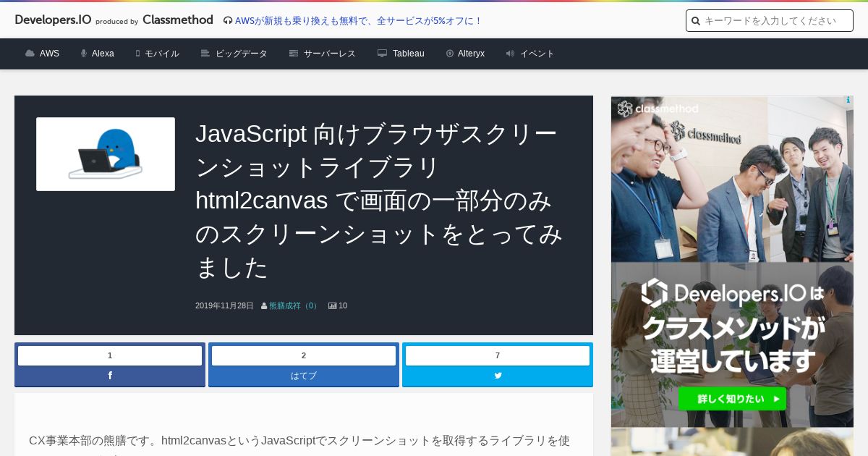Click the author person icon
868x456 pixels.
[264, 306]
